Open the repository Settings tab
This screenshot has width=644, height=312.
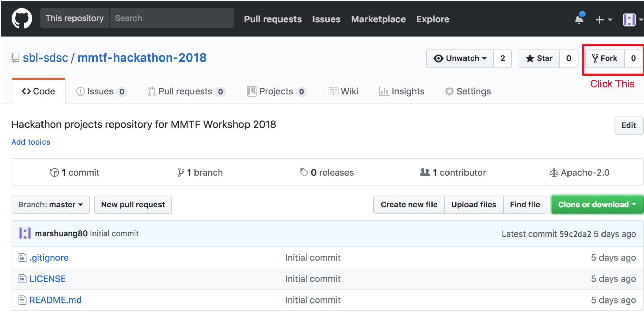(x=468, y=91)
